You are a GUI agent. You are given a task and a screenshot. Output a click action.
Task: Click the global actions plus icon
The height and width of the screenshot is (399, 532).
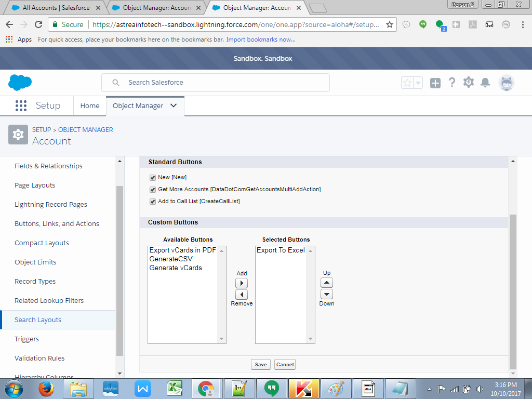(x=435, y=83)
